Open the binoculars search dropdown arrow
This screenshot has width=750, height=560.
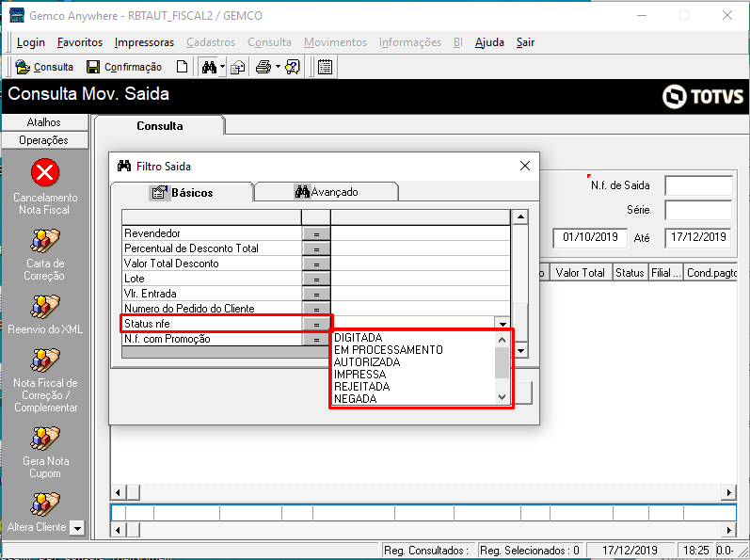click(x=222, y=67)
